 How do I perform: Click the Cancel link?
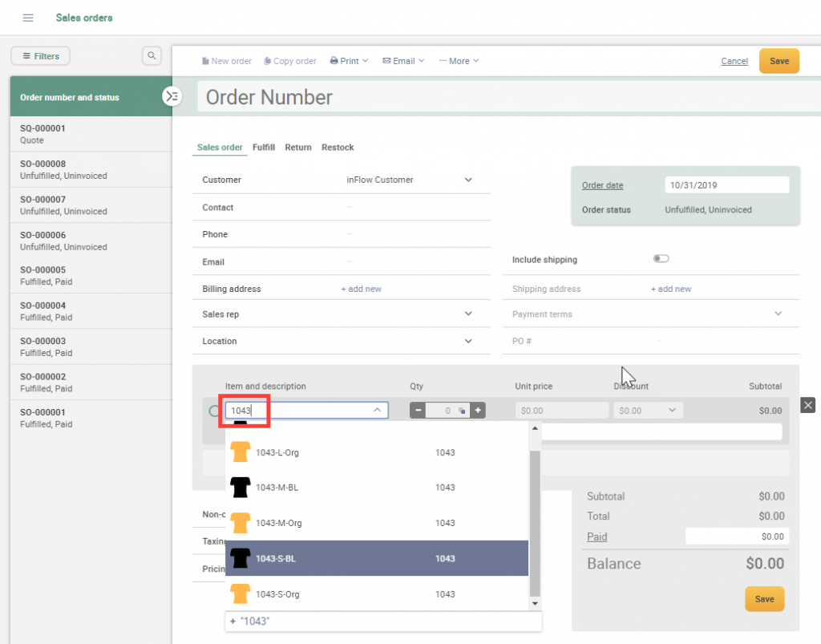pos(734,61)
